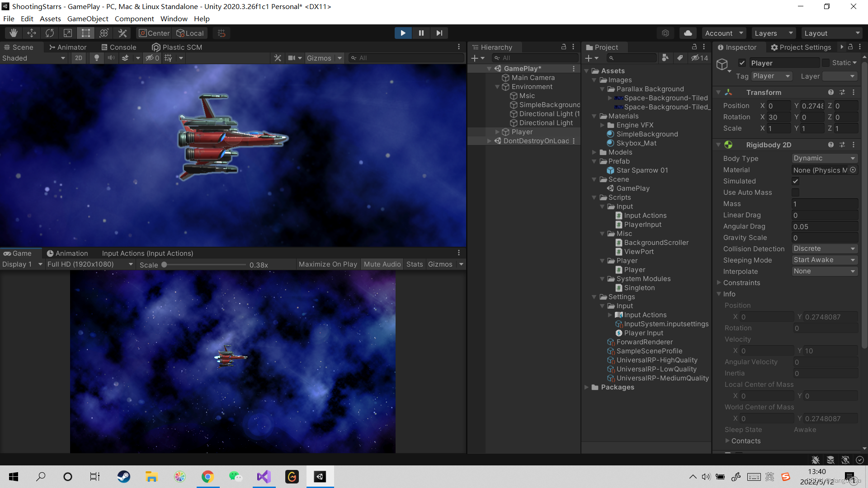
Task: Uncheck the Simulated checkbox
Action: [x=795, y=181]
